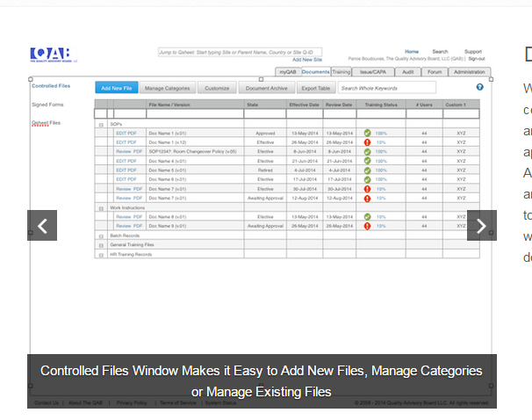
Task: Click red alert status for Doc Name 7 dated 12-Aug-2014
Action: pyautogui.click(x=367, y=198)
